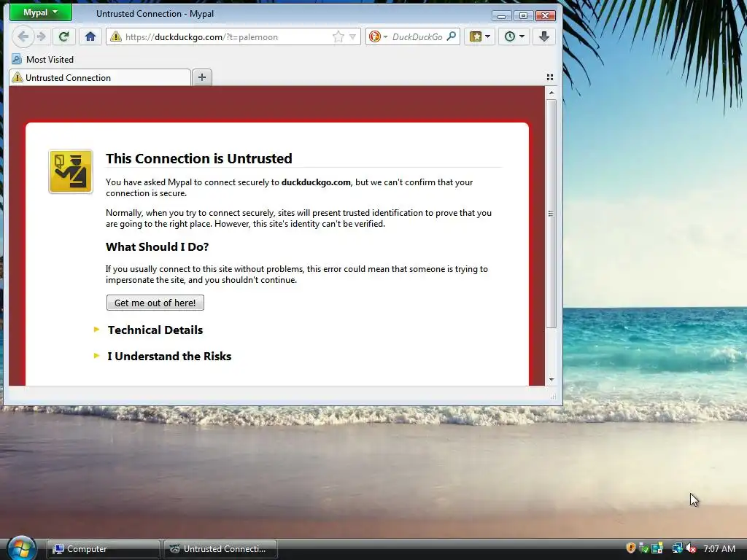This screenshot has height=560, width=747.
Task: Click the What Should I Do? heading
Action: pos(158,246)
